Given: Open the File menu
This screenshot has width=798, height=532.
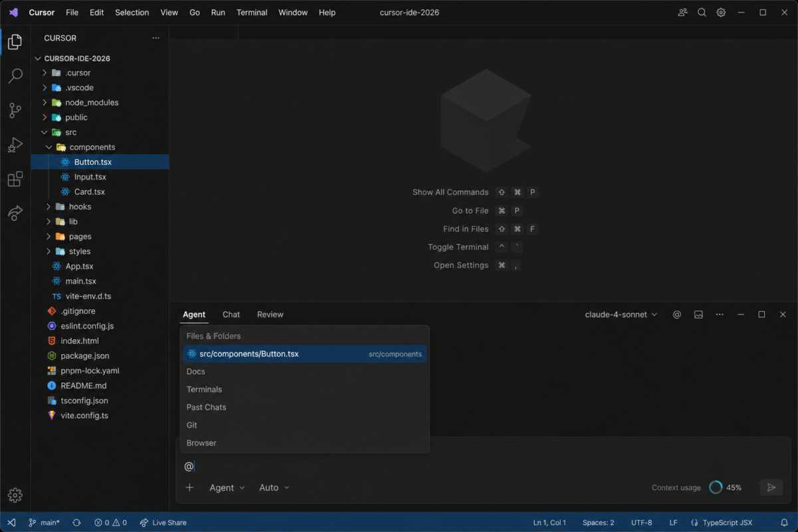Looking at the screenshot, I should (72, 13).
